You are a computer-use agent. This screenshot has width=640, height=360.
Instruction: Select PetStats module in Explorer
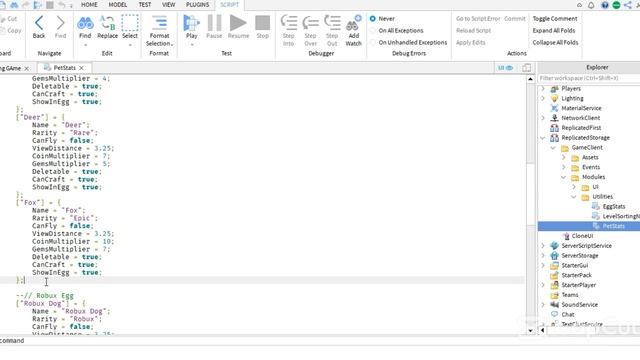(x=613, y=226)
